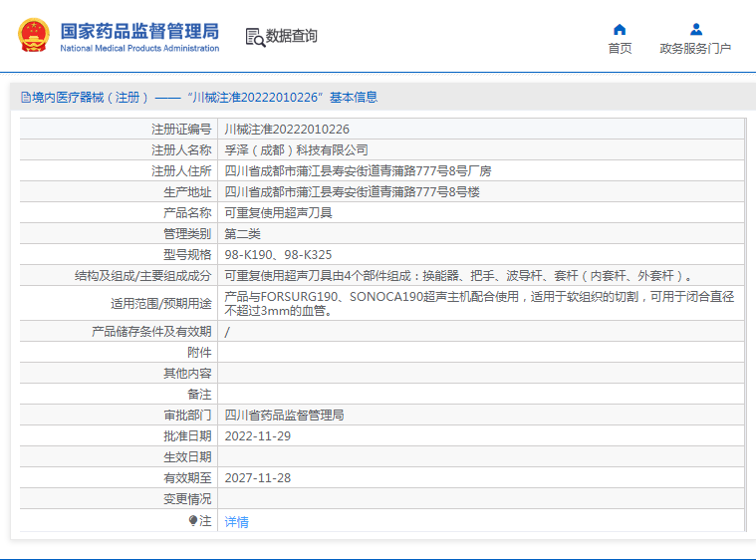Open the 详情 link in the 注 row

pos(236,522)
